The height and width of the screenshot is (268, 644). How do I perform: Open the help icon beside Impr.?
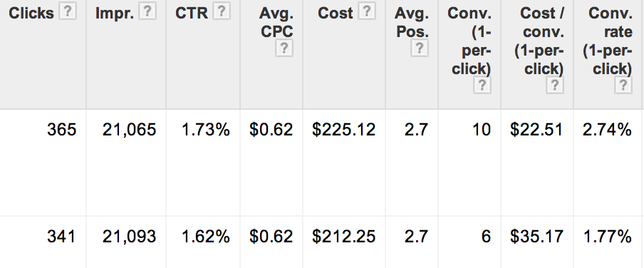click(147, 12)
